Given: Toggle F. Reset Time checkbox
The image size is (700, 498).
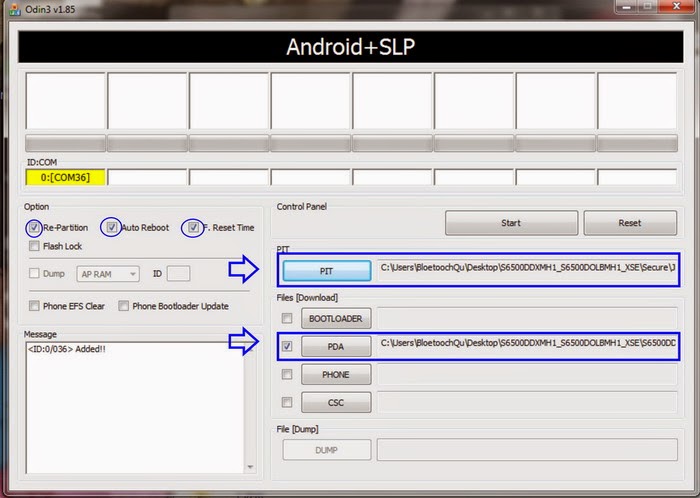Looking at the screenshot, I should click(x=193, y=228).
